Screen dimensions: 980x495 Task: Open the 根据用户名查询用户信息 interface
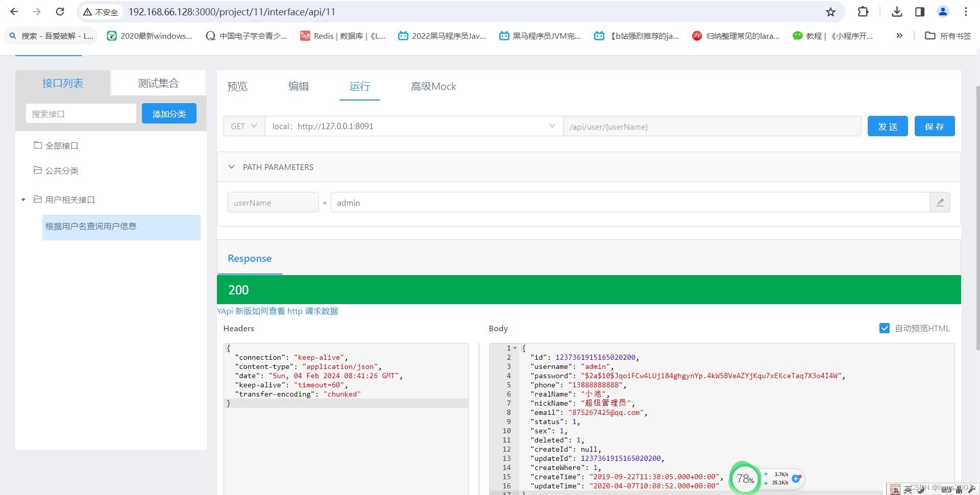pos(121,227)
